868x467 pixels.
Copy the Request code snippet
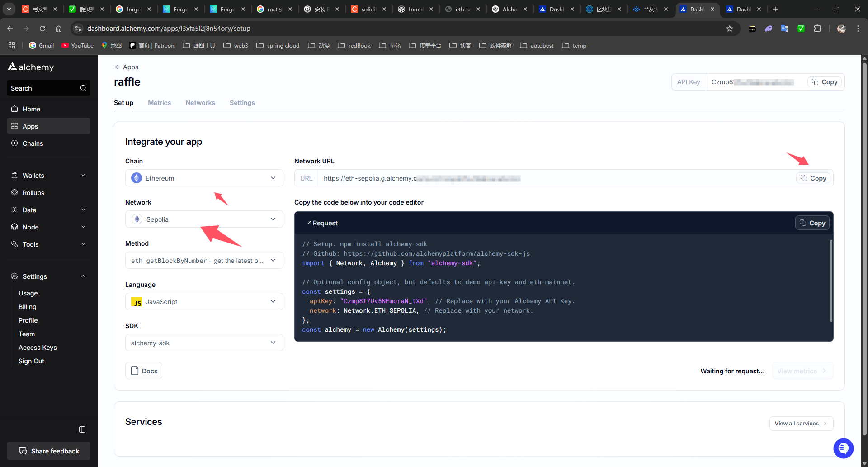click(812, 223)
